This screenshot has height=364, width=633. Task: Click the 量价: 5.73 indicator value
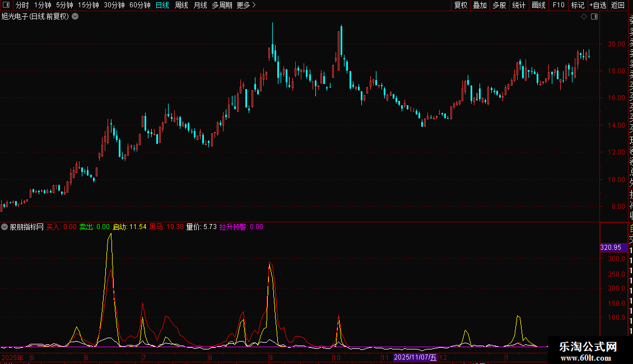coord(202,227)
